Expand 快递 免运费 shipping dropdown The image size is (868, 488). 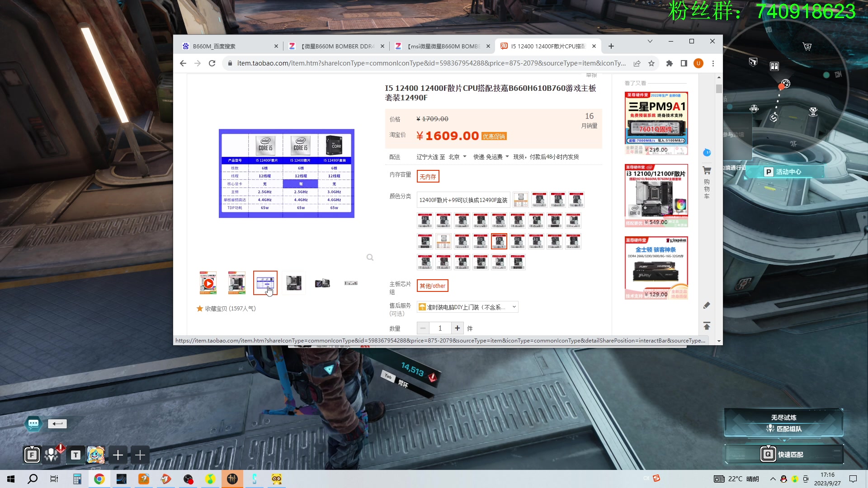pos(491,157)
